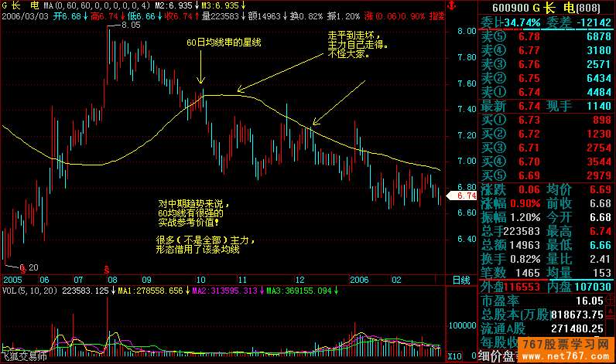Click the 8.05 peak price marker

(x=130, y=25)
